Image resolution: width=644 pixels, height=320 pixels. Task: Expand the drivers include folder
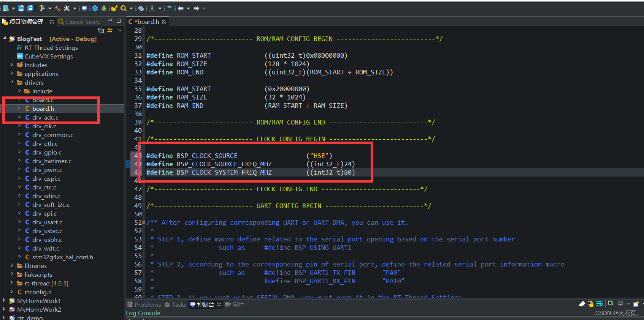point(19,91)
